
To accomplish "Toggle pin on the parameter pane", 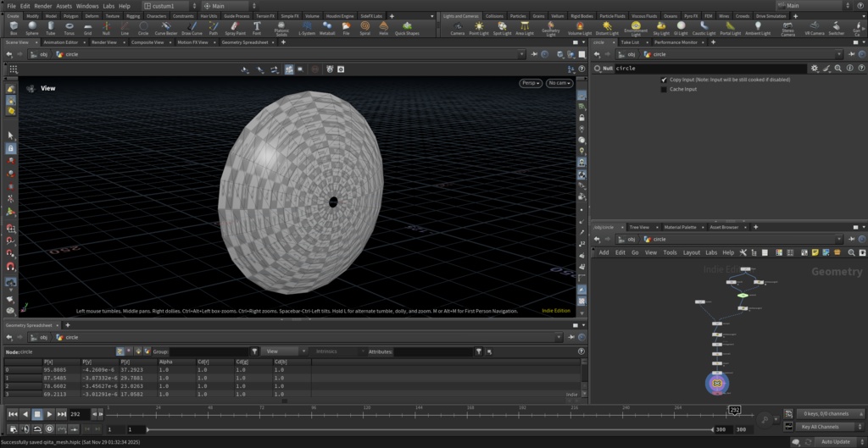I will click(x=853, y=54).
